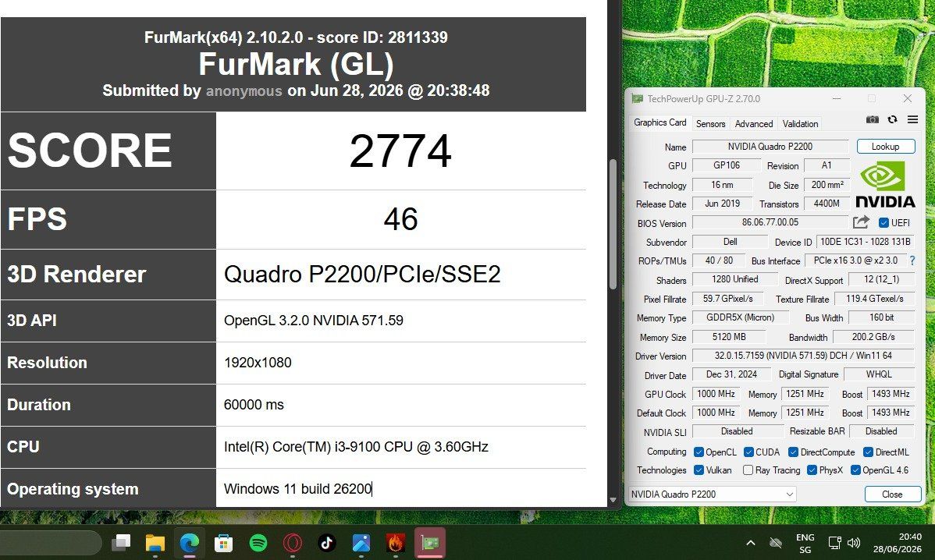Click the CPU value Intel Core i3-9100
This screenshot has height=560, width=935.
coord(356,447)
